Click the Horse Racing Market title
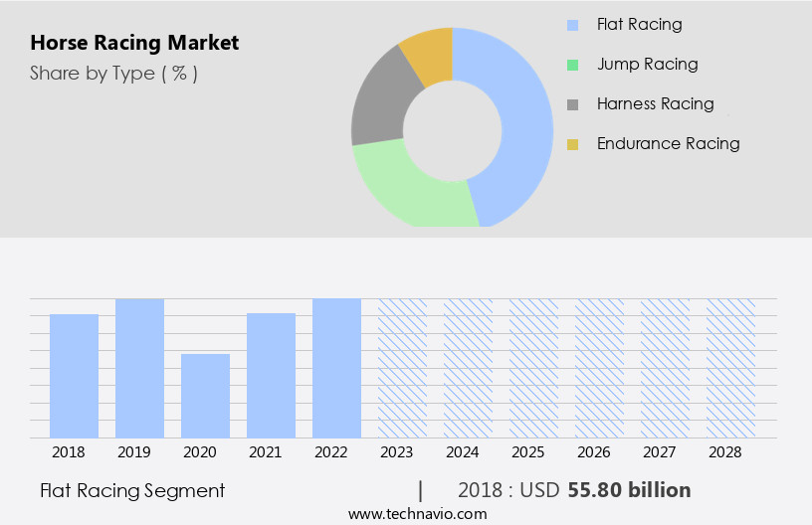The width and height of the screenshot is (812, 525). coord(134,43)
